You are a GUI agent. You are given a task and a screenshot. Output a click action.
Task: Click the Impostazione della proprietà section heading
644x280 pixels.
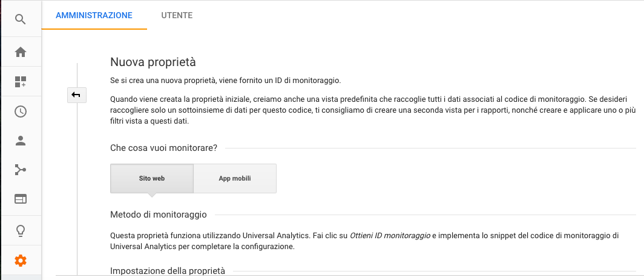(x=168, y=270)
